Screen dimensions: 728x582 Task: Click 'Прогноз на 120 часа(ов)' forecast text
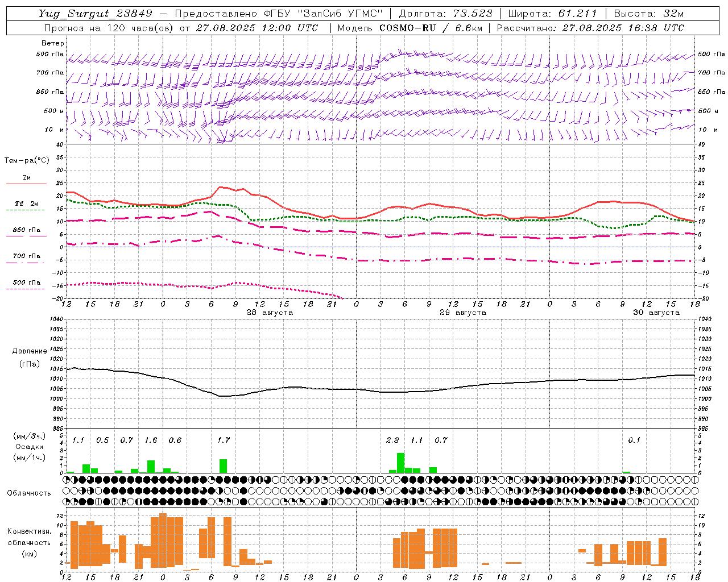[x=109, y=27]
